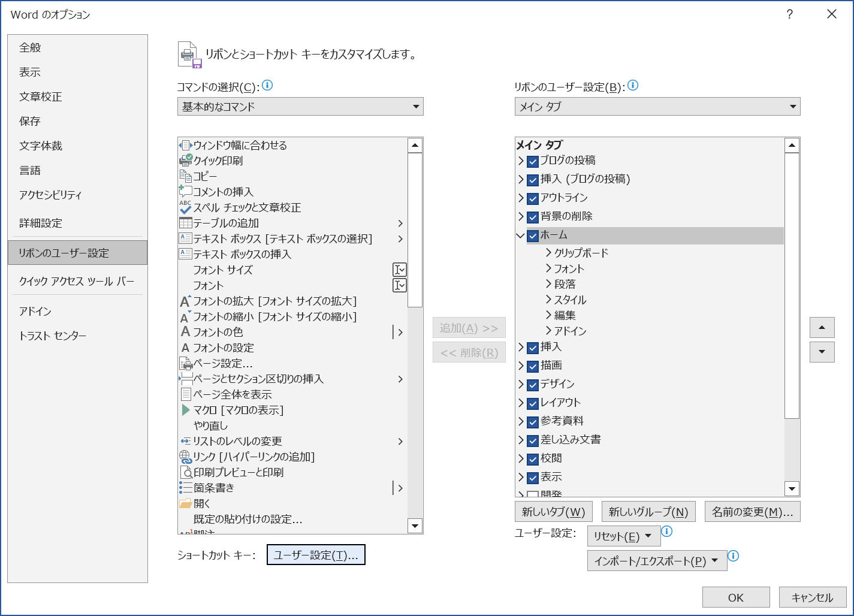This screenshot has width=854, height=616.
Task: Click the ユーザー設定(T)... shortcut key button
Action: (x=316, y=555)
